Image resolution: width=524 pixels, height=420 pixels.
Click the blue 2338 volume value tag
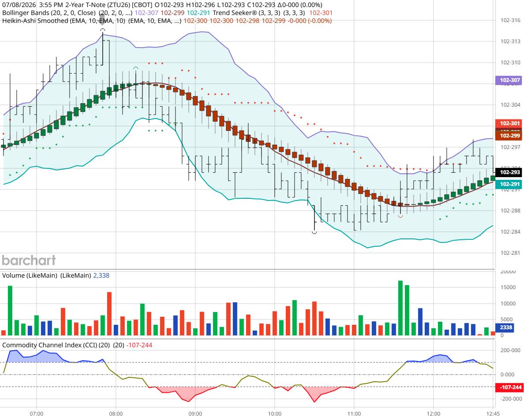506,327
